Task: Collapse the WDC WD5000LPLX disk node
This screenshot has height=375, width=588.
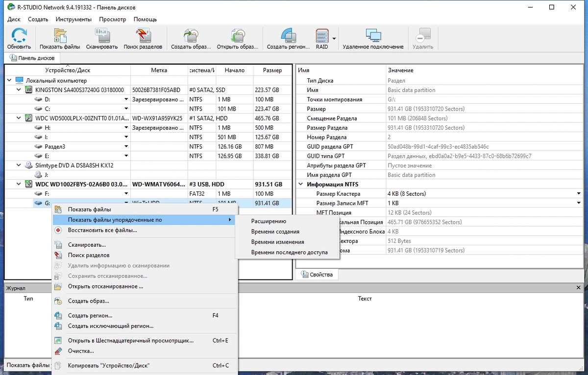Action: [x=19, y=118]
